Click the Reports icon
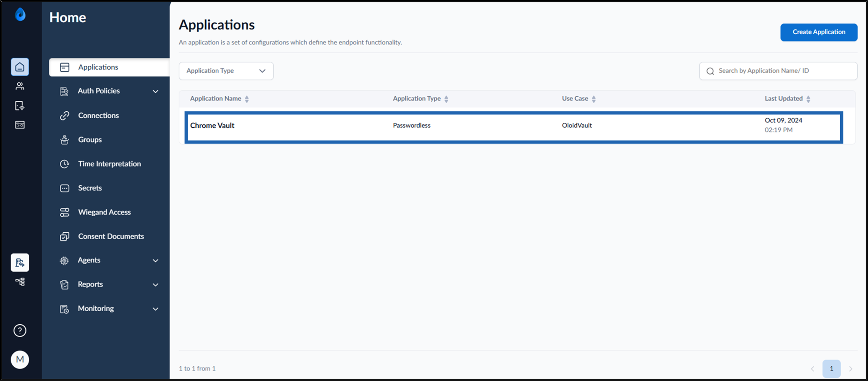Screen dimensions: 868x381 (x=64, y=285)
